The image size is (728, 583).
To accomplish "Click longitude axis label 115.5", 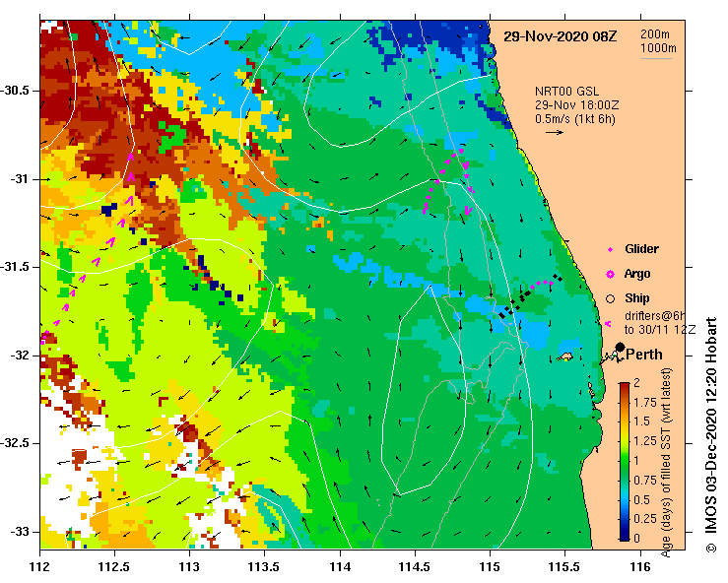I will pyautogui.click(x=565, y=567).
